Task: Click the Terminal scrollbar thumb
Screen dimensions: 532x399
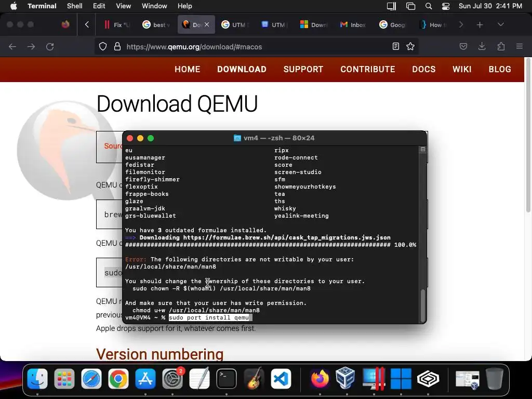Action: click(423, 305)
